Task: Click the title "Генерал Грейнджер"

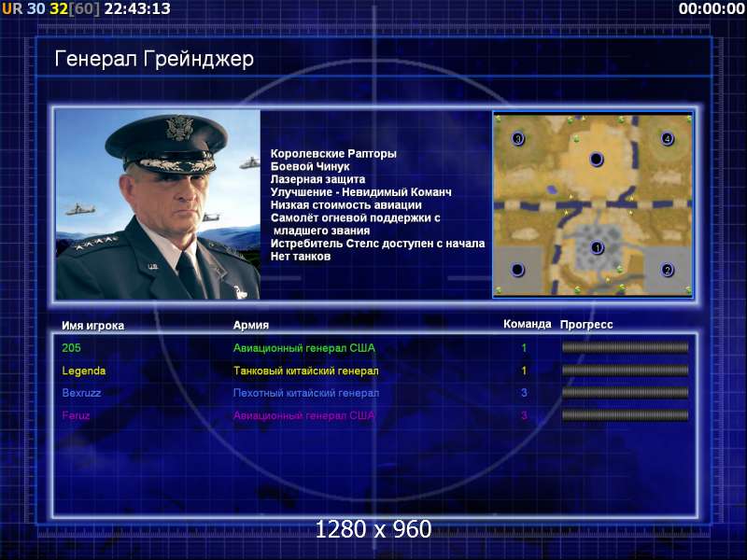Action: click(154, 60)
